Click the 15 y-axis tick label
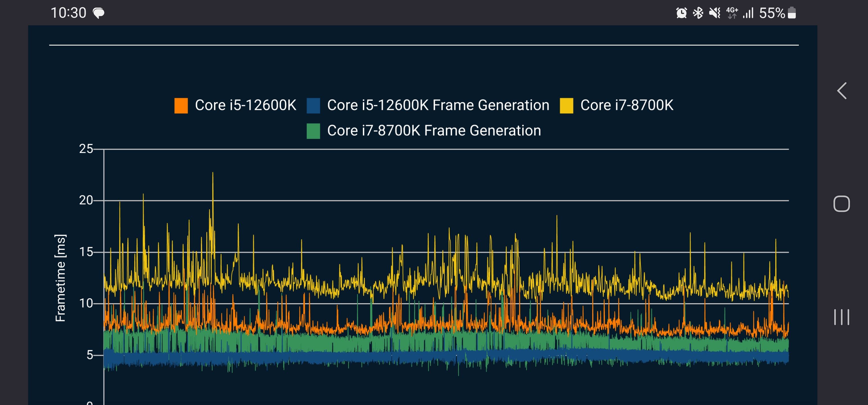This screenshot has width=868, height=405. tap(86, 252)
